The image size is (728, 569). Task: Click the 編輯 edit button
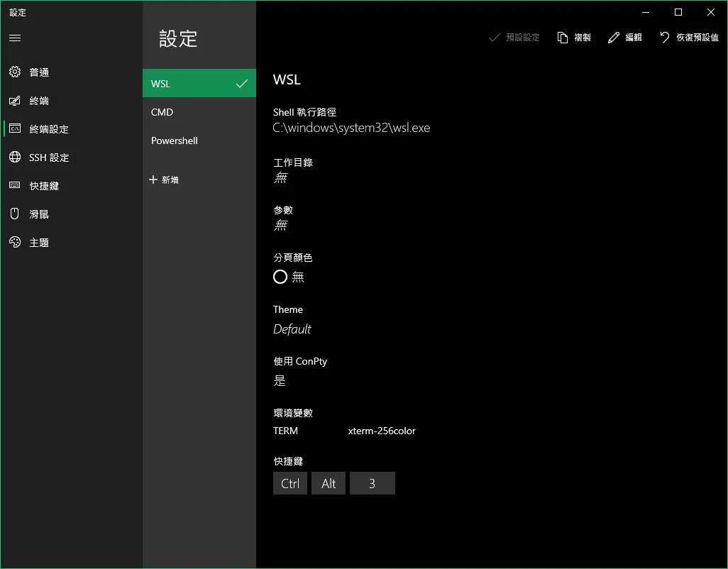click(625, 38)
